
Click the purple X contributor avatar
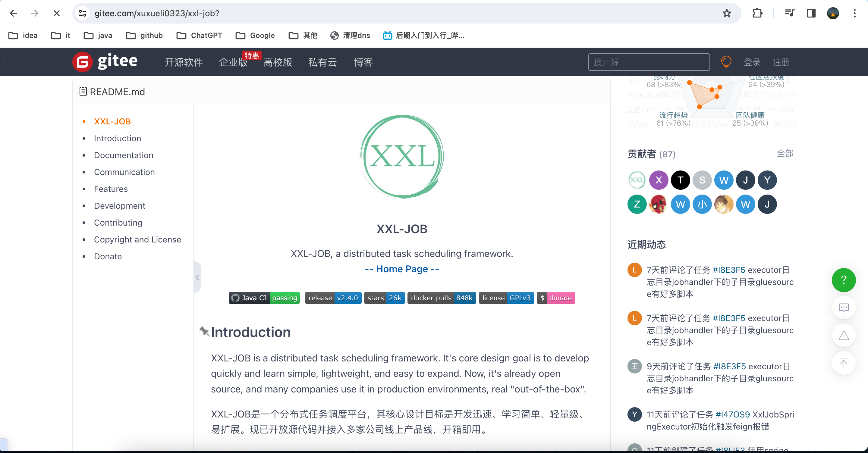click(659, 180)
